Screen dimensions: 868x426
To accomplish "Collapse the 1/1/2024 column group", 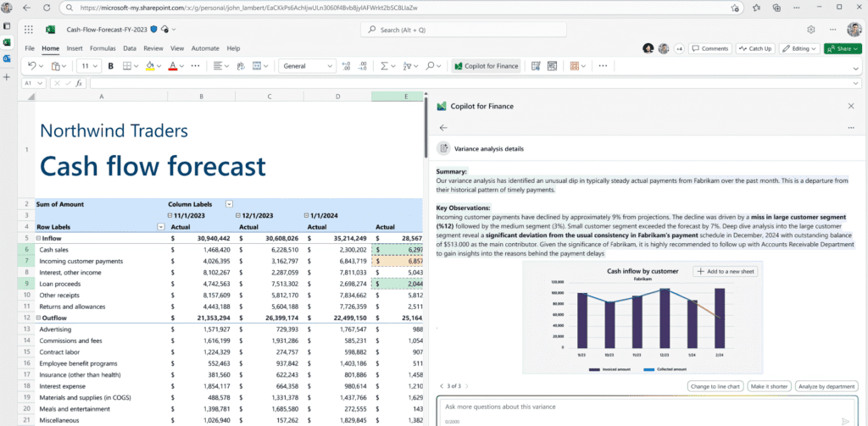I will point(307,216).
